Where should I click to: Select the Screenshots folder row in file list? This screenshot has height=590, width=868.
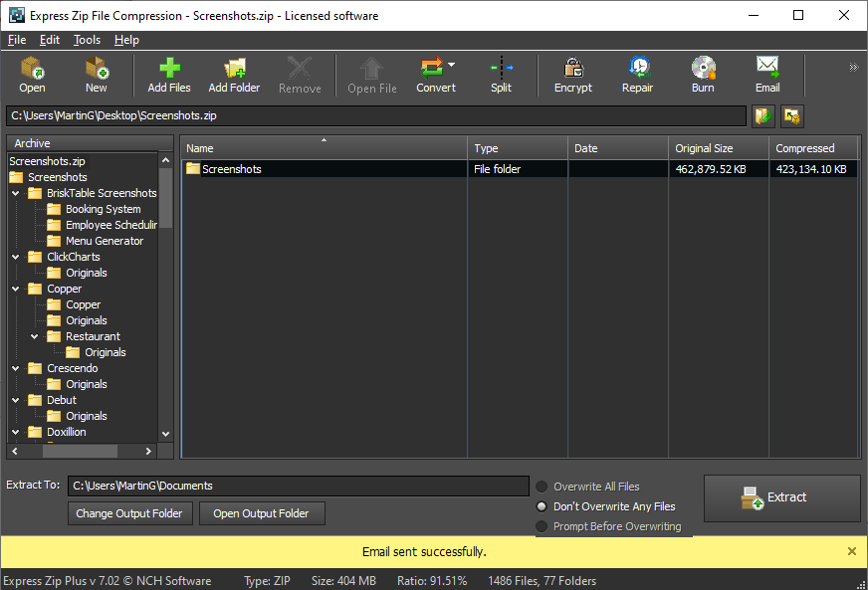520,169
